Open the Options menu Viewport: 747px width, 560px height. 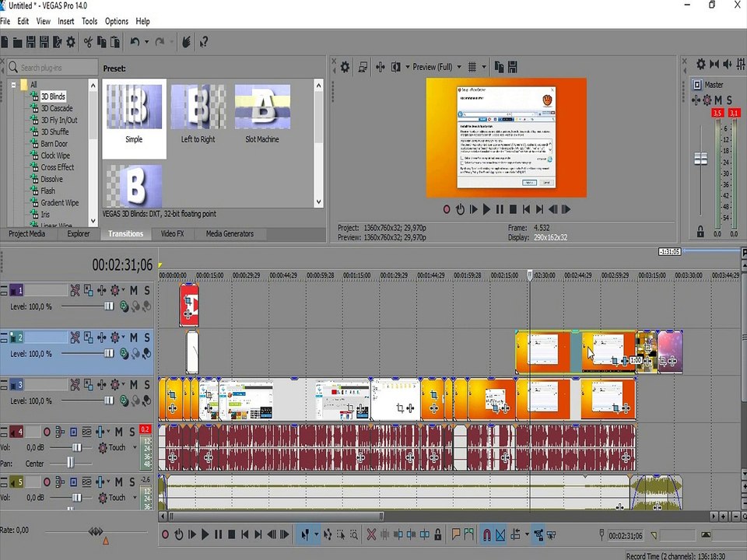click(117, 21)
